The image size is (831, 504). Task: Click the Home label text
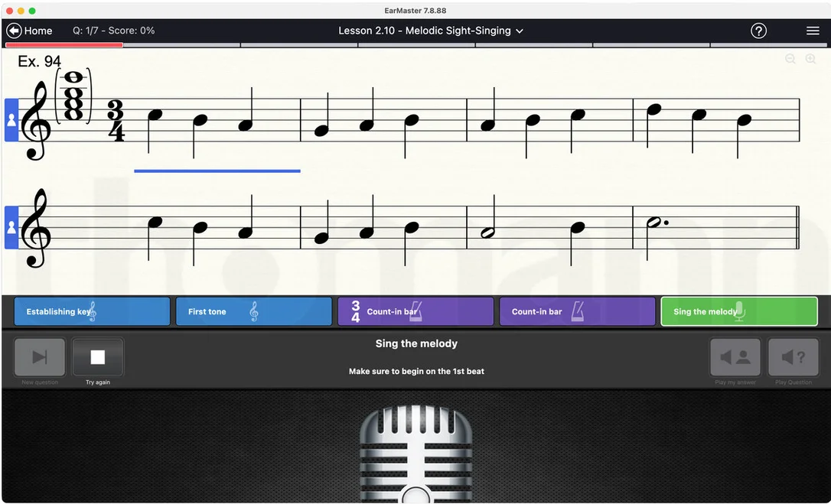coord(38,31)
